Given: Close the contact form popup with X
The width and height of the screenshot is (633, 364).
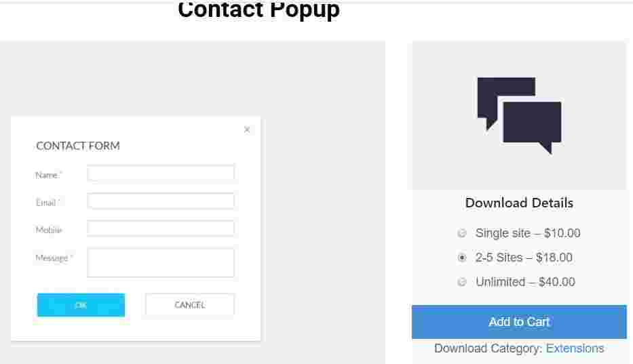Looking at the screenshot, I should [247, 129].
